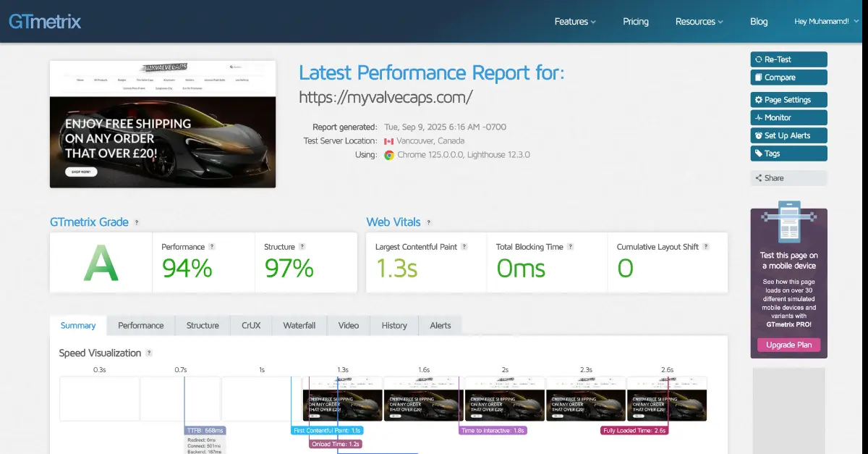Click the mobile device promo illustration
868x454 pixels.
coord(788,223)
